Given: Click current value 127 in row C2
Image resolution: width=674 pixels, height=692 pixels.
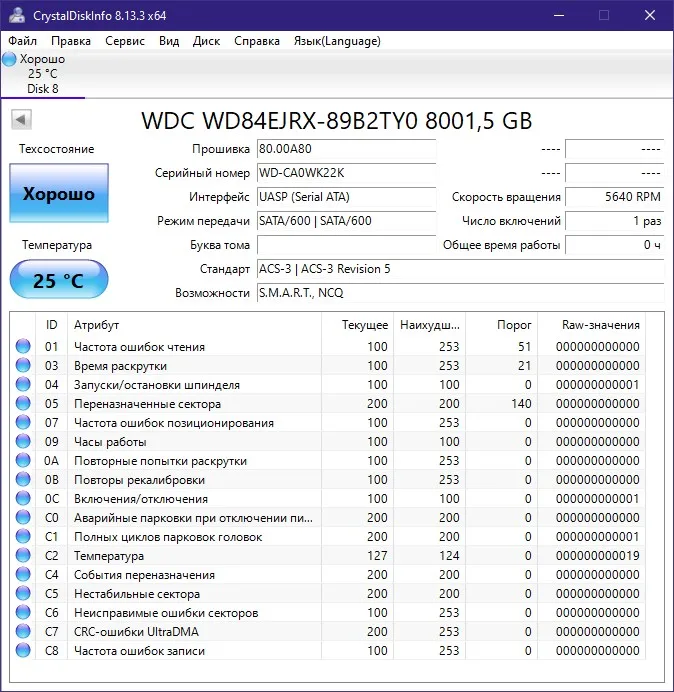Looking at the screenshot, I should point(377,556).
